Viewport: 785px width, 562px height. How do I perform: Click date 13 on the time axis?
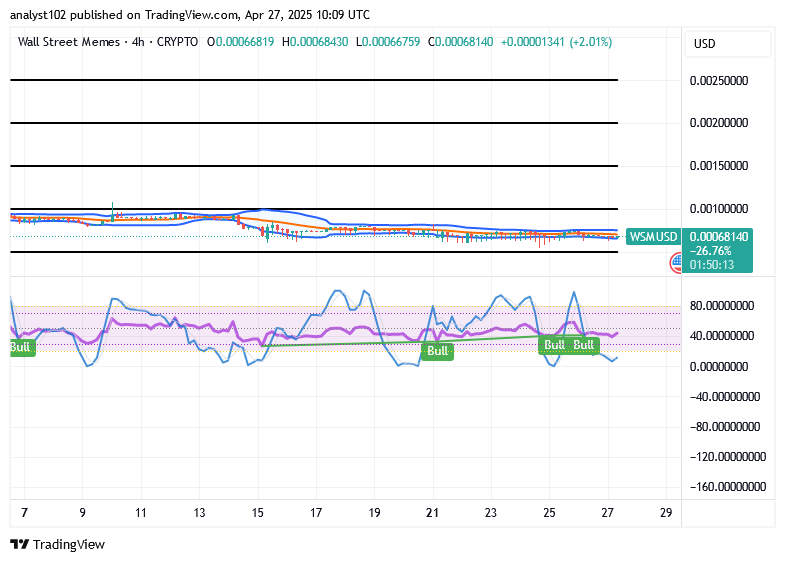click(x=199, y=513)
